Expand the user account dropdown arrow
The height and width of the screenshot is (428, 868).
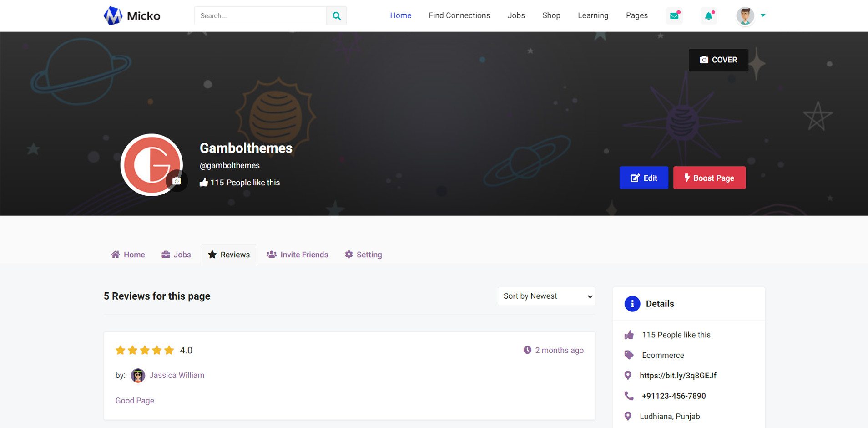[x=763, y=15]
